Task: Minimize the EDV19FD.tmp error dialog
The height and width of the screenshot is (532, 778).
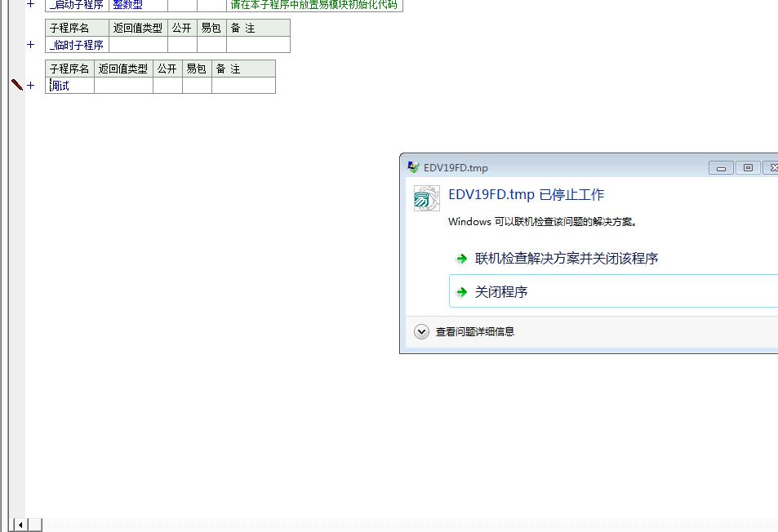Action: click(x=721, y=168)
